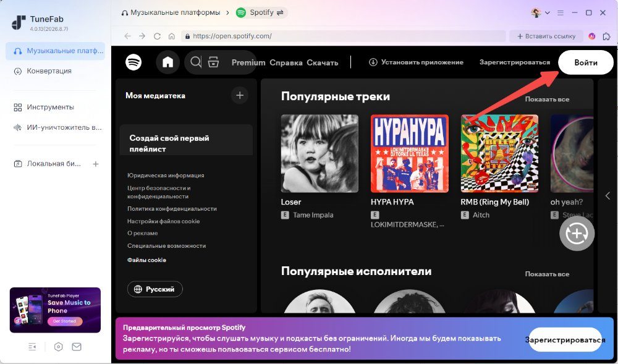Click the oh yeah? track title
Viewport: 618px width, 364px height.
(566, 202)
